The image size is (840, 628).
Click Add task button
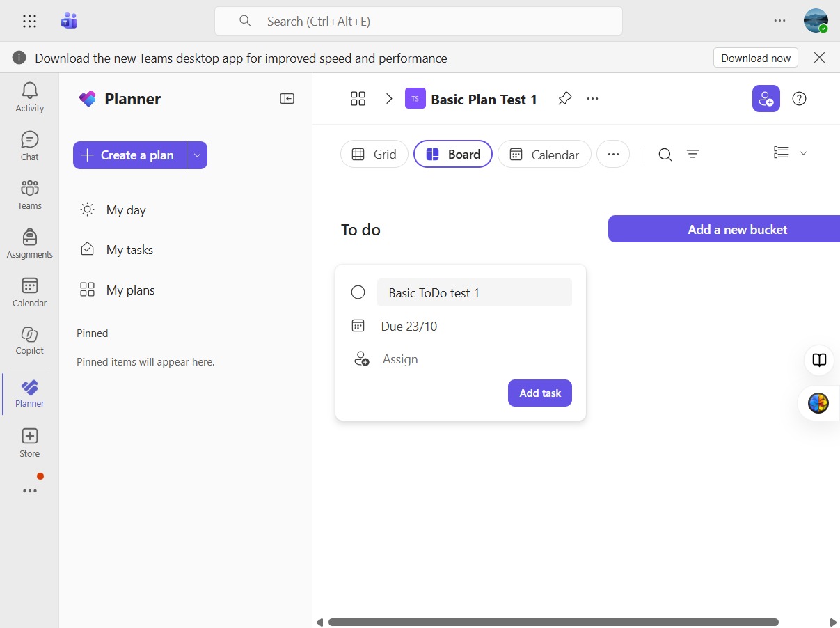pyautogui.click(x=540, y=393)
